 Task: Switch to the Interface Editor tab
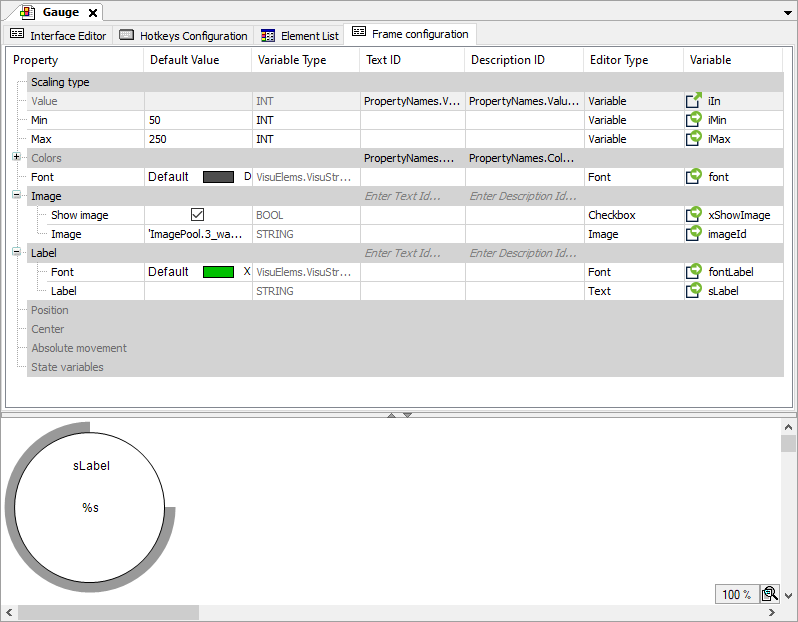click(x=59, y=35)
